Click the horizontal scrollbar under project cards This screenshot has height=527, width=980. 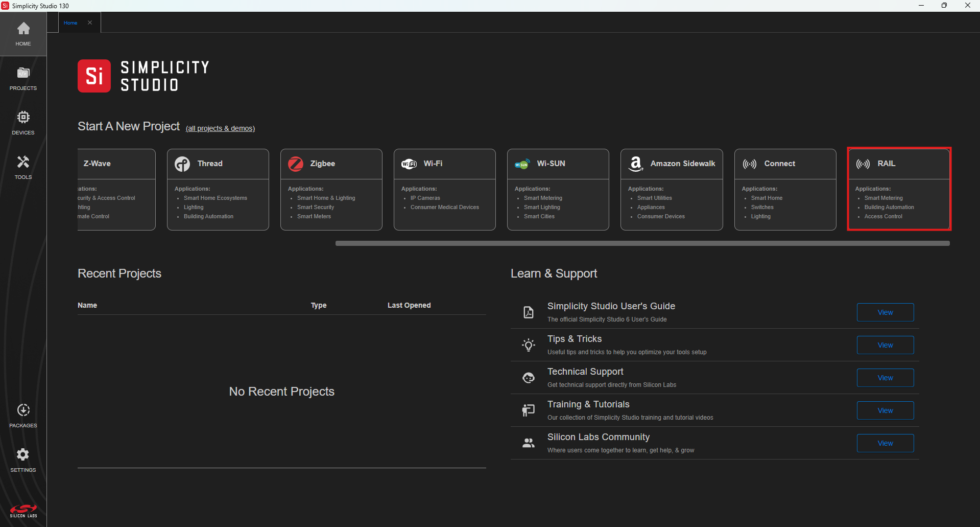point(642,244)
